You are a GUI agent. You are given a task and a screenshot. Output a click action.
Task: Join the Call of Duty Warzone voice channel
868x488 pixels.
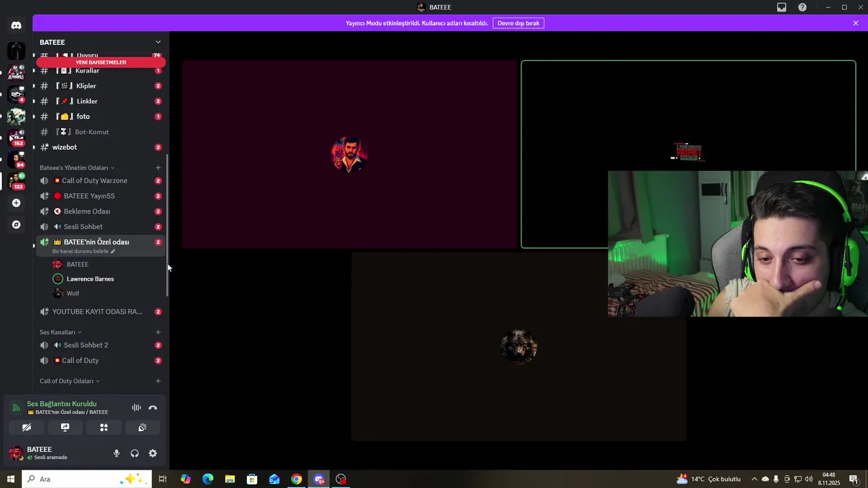point(100,181)
